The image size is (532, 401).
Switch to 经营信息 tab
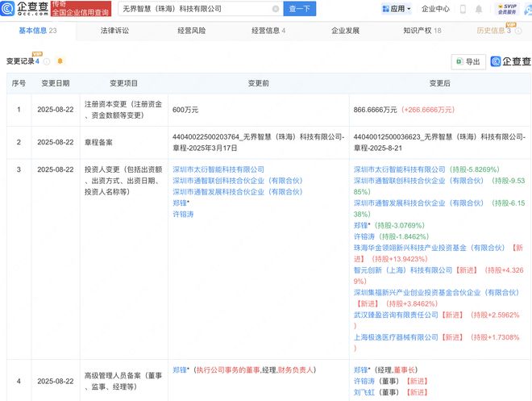tap(268, 31)
